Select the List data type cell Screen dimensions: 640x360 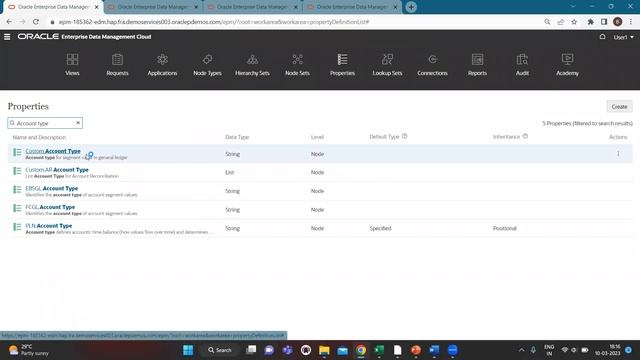click(x=229, y=173)
